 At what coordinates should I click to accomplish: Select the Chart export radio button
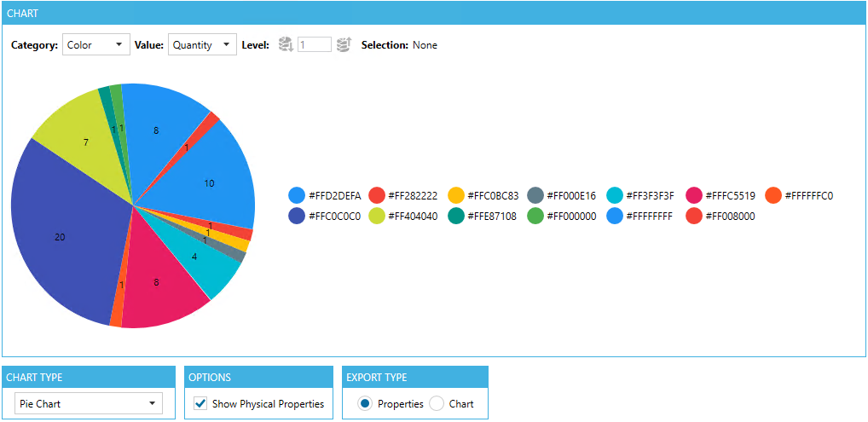tap(437, 403)
